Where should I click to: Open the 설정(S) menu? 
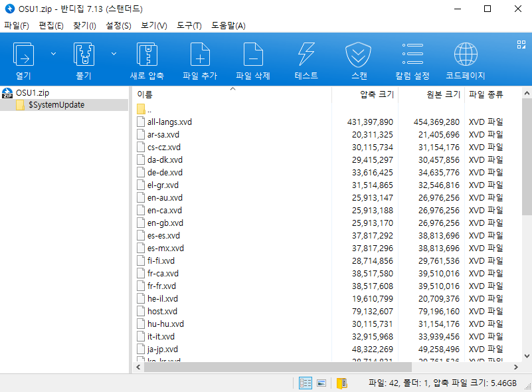point(118,26)
